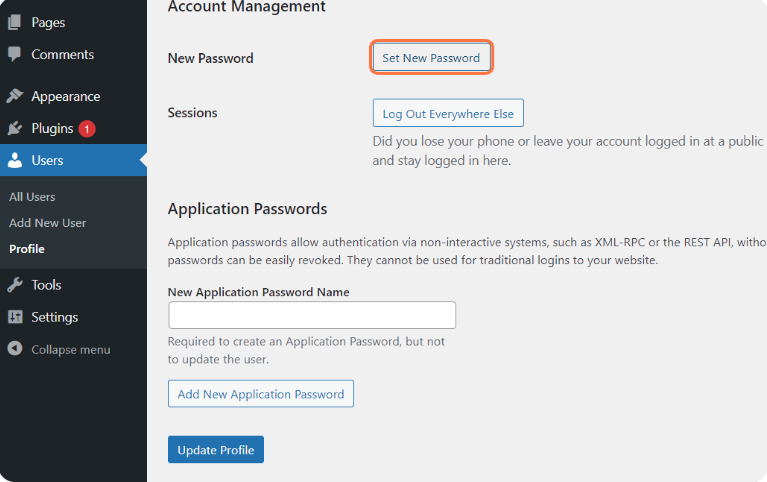Click the Settings text label in sidebar

pyautogui.click(x=54, y=317)
